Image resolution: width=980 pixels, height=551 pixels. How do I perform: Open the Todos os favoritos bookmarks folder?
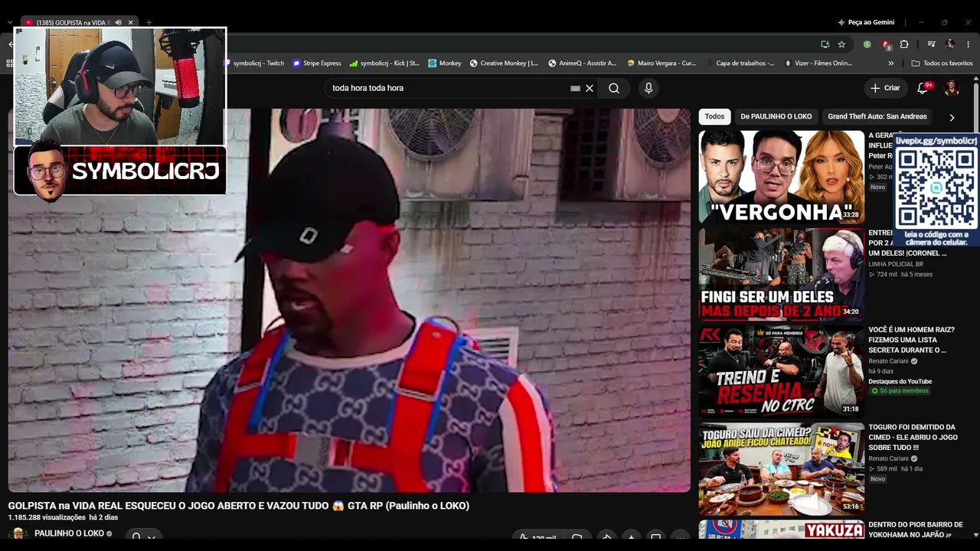(942, 64)
